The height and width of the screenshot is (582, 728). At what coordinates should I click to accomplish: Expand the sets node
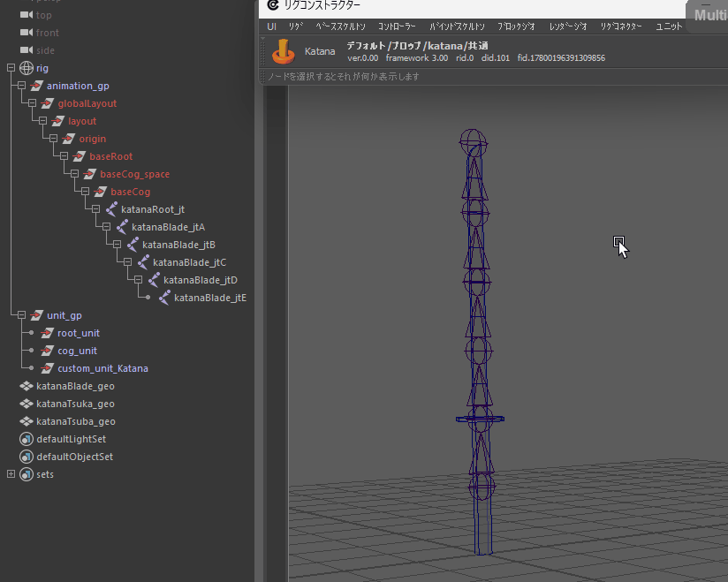tap(11, 474)
